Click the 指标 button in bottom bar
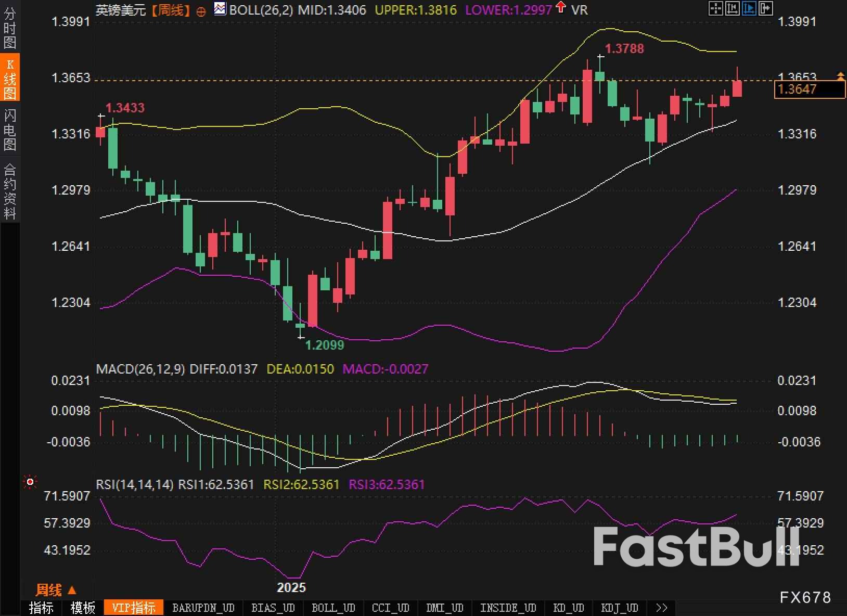 (x=41, y=608)
